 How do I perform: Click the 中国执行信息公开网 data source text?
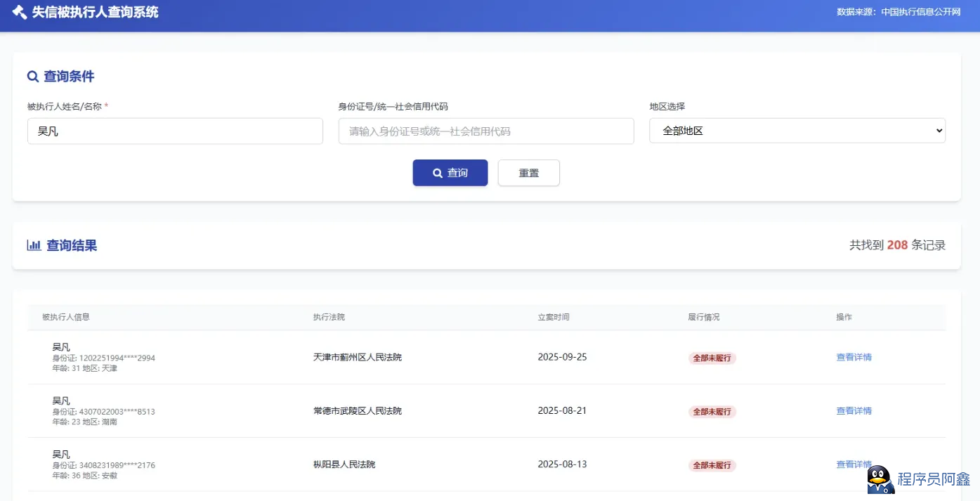(920, 12)
